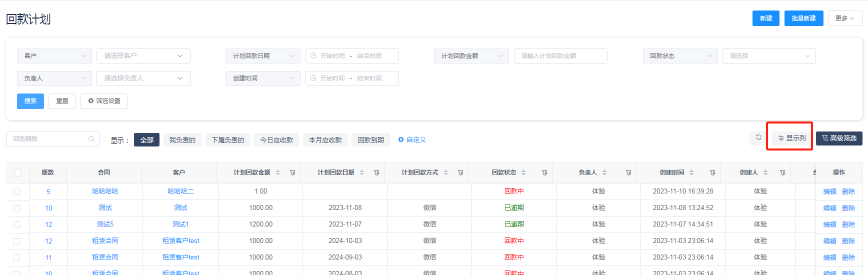
Task: Sort by 计划回款日期 column arrows
Action: coord(362,172)
